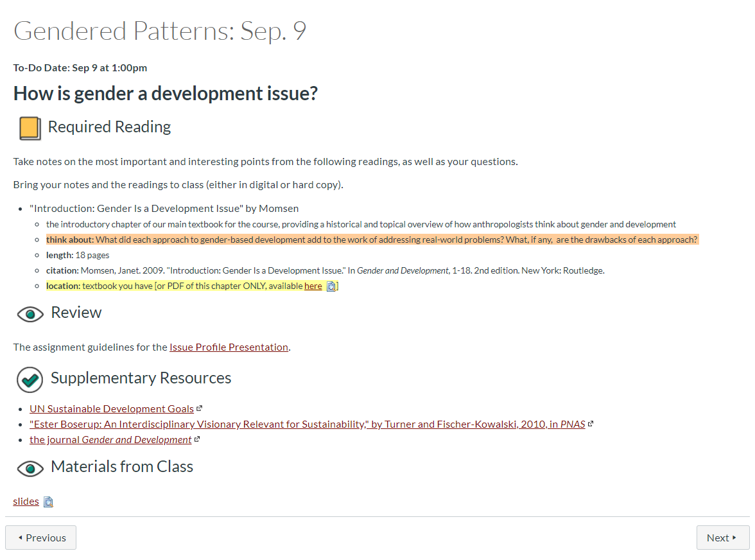The width and height of the screenshot is (755, 560).
Task: Click external link icon after Gender and Development journal
Action: pos(197,439)
